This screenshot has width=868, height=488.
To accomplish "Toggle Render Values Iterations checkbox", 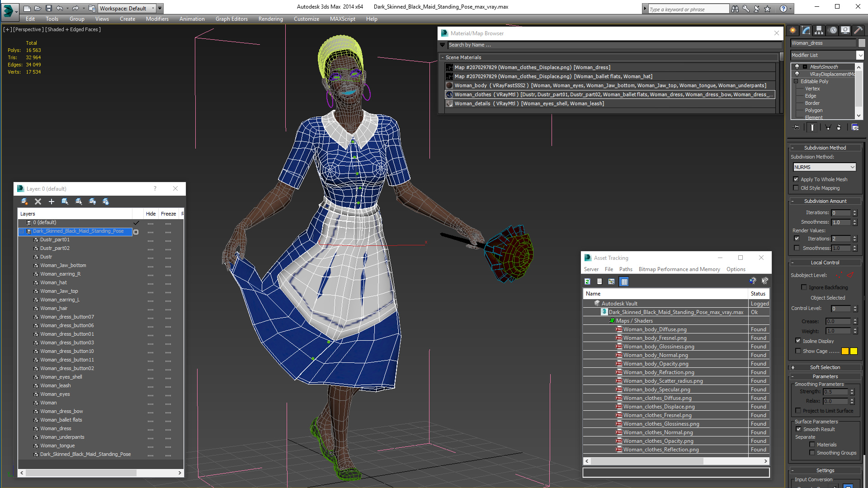I will pos(797,239).
